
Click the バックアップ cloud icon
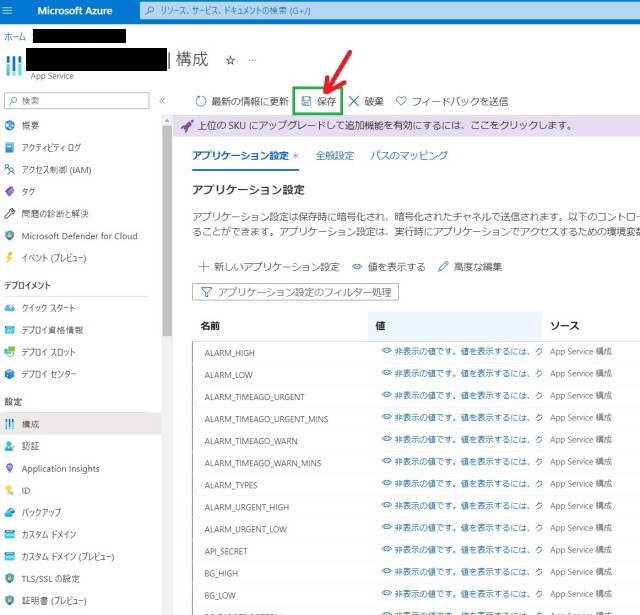9,512
